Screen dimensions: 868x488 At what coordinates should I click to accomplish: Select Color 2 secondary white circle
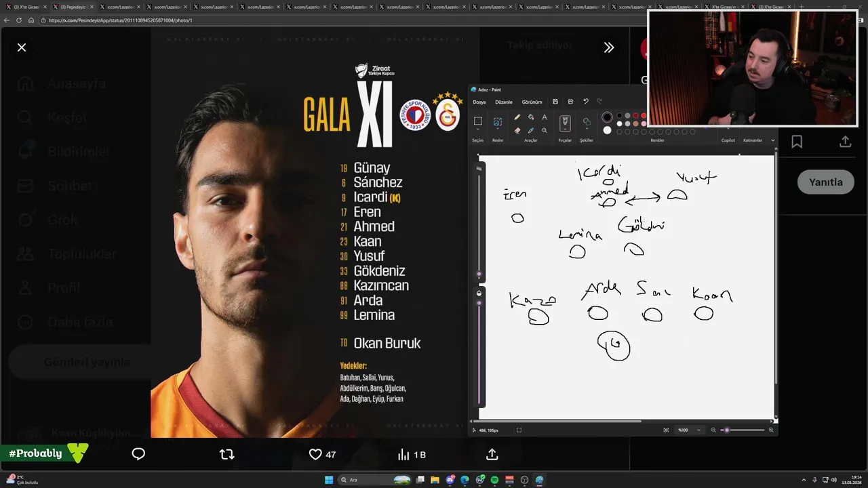click(607, 130)
